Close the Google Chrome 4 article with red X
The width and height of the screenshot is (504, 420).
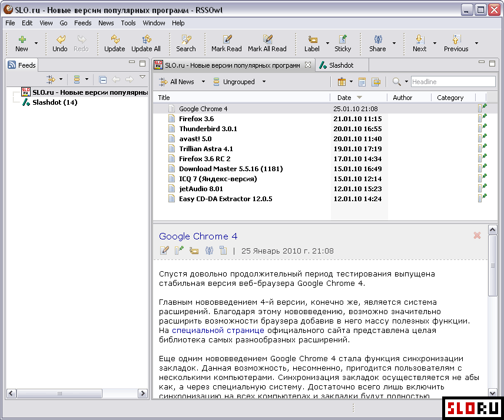pyautogui.click(x=477, y=236)
